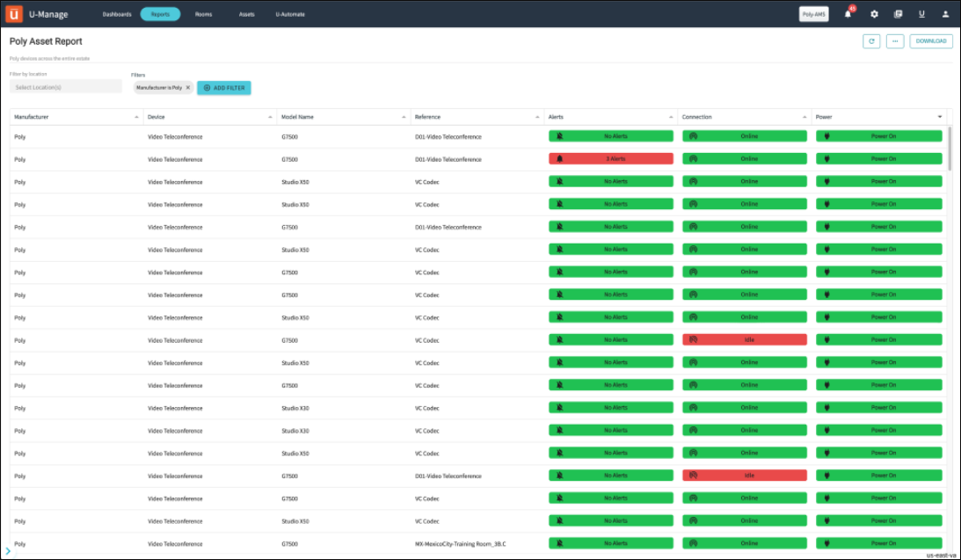Click the U icon in the top bar
The height and width of the screenshot is (560, 961).
(921, 14)
